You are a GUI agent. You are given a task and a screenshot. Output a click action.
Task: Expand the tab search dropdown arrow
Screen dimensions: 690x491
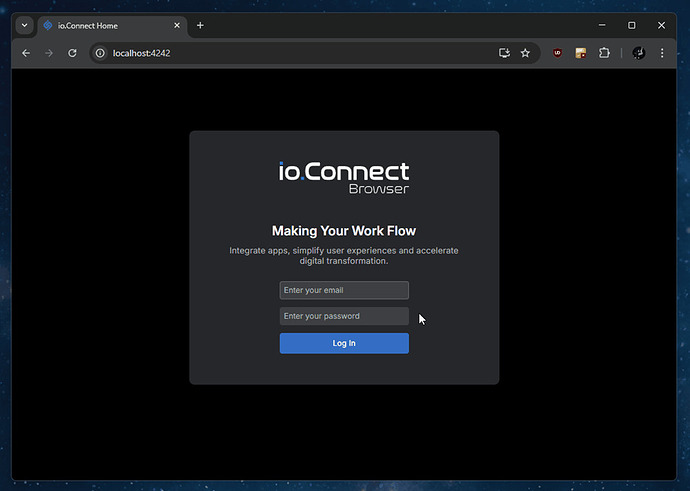[x=25, y=26]
